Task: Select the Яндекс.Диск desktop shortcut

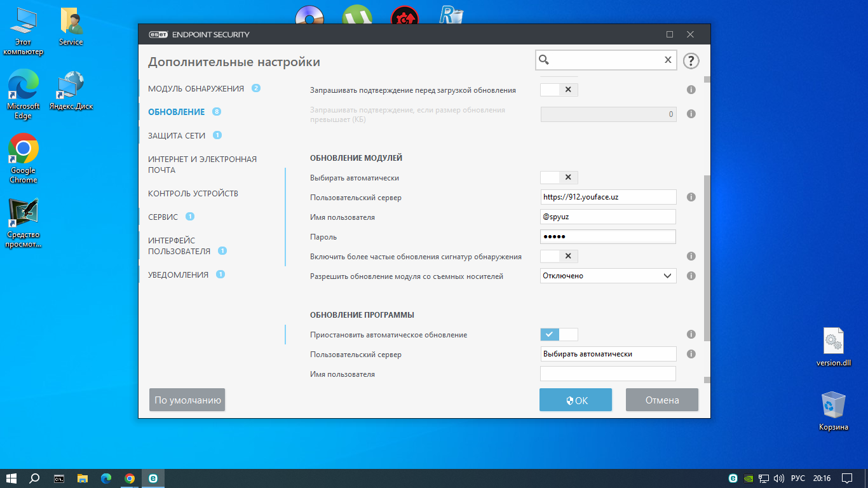Action: click(71, 90)
